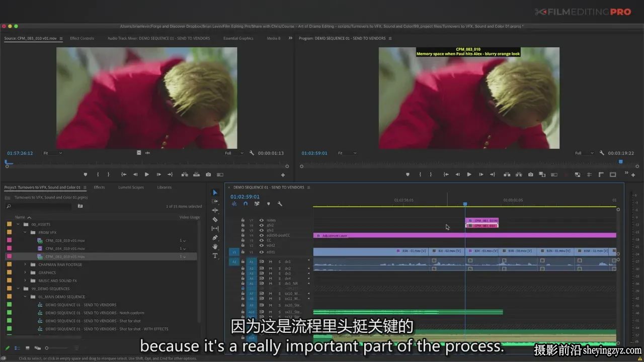The height and width of the screenshot is (362, 644).
Task: Toggle Linked Selection in timeline
Action: tap(257, 204)
